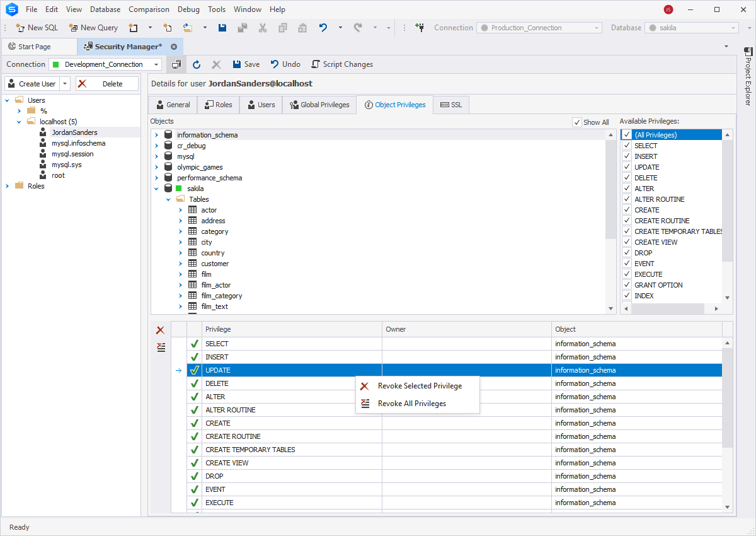The width and height of the screenshot is (756, 536).
Task: Click the Refresh icon in Security Manager toolbar
Action: tap(196, 64)
